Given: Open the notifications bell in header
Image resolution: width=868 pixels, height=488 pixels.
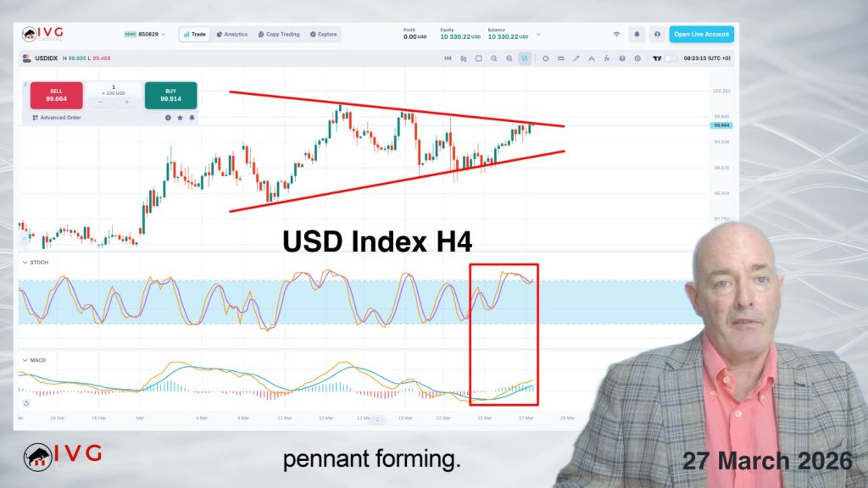Looking at the screenshot, I should coord(637,35).
